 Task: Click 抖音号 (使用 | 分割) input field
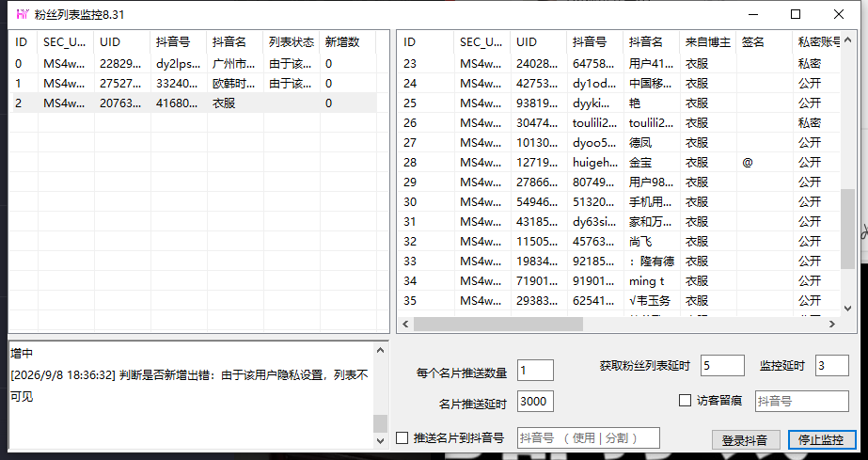tap(589, 437)
